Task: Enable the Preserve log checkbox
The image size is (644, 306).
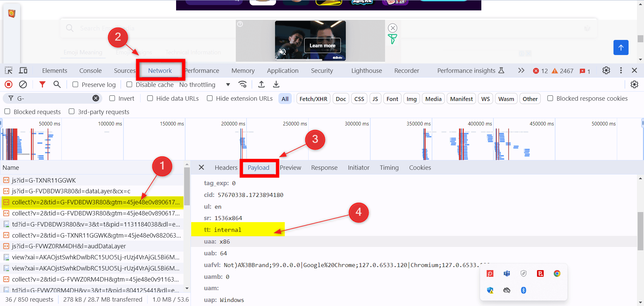Action: (x=75, y=85)
